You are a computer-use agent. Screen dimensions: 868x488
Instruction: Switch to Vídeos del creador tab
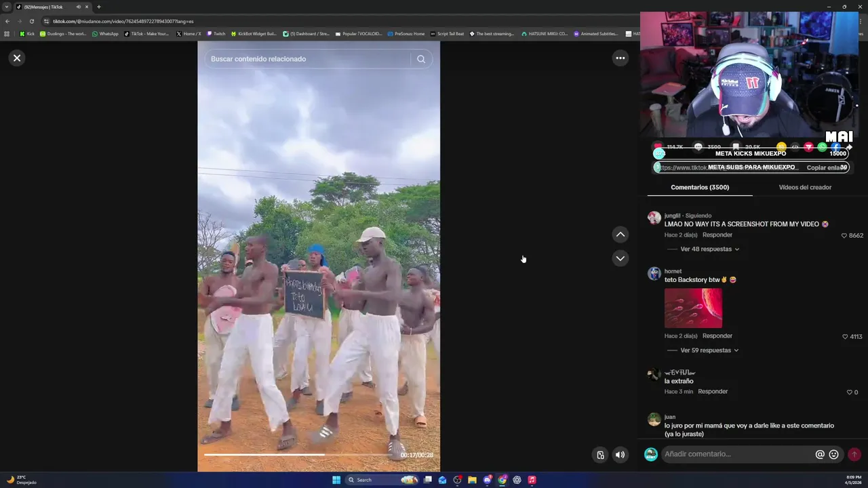[805, 187]
